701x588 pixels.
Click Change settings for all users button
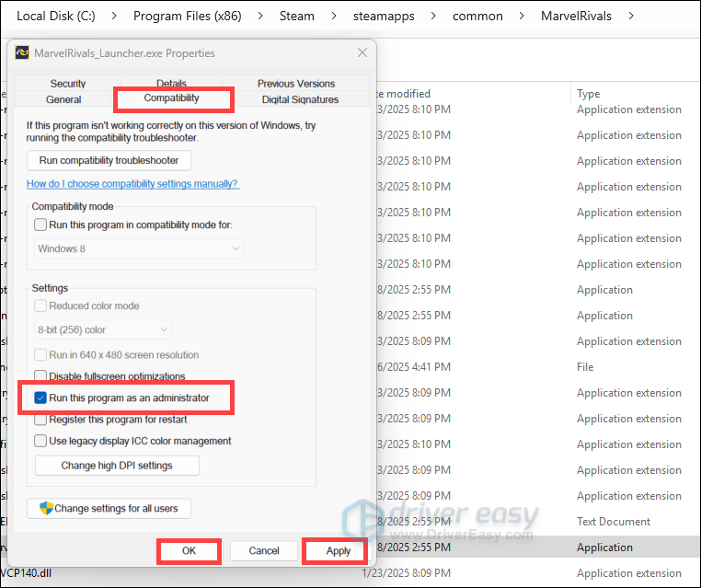pyautogui.click(x=109, y=509)
